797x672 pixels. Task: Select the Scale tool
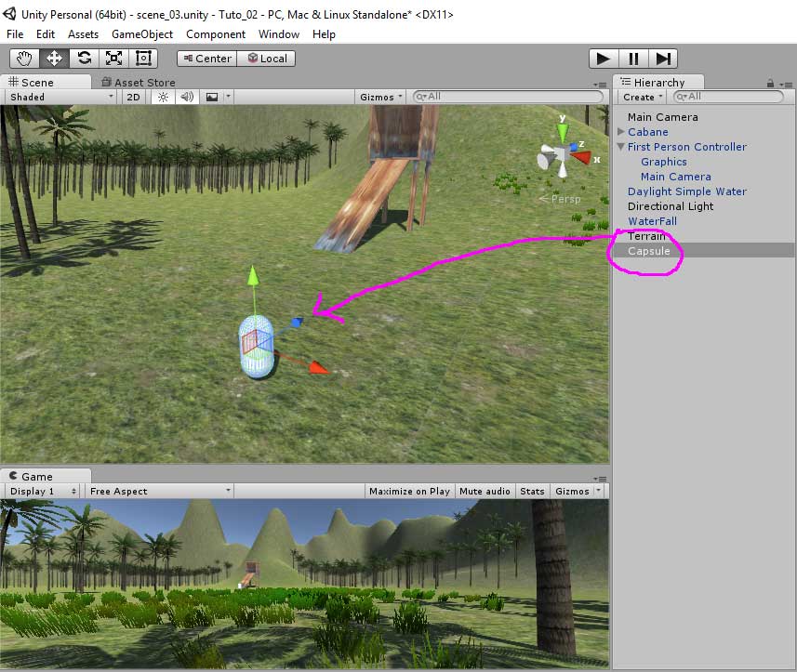click(113, 58)
